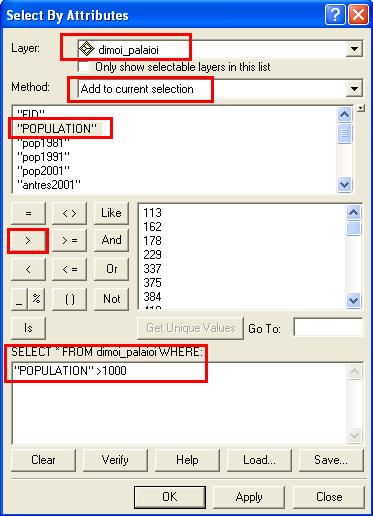Choose value 229 from unique values
Screen dimensions: 373x516
coord(152,255)
